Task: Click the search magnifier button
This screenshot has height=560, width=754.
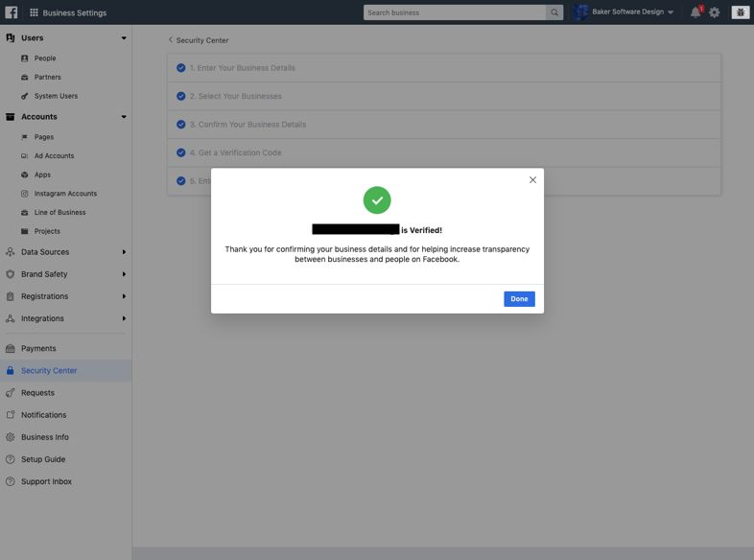Action: [554, 12]
